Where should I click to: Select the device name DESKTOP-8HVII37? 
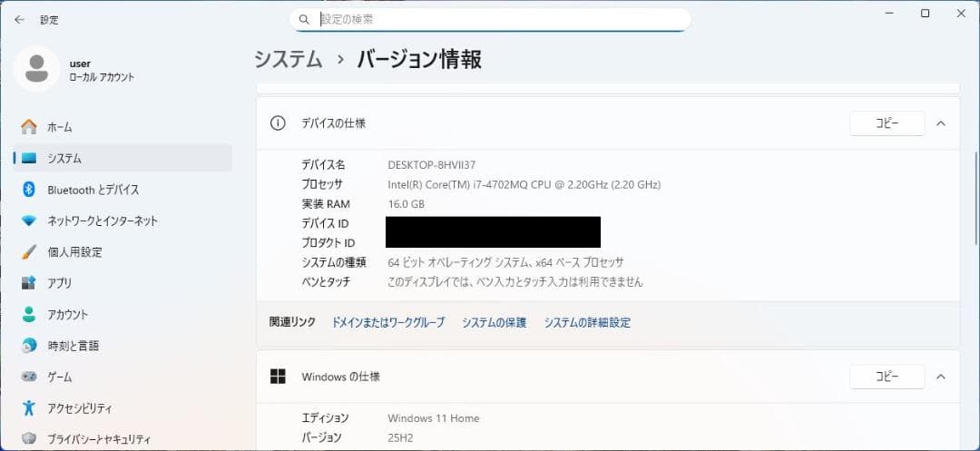432,165
